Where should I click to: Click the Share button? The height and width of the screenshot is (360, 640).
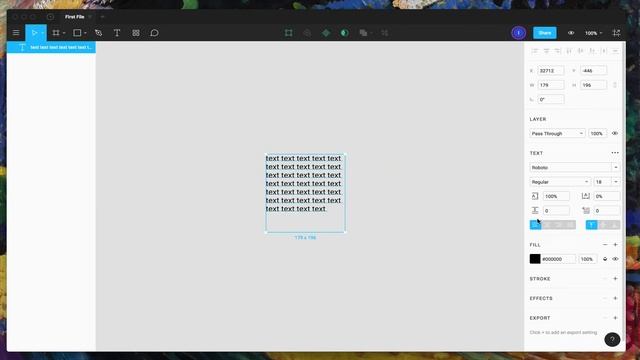(544, 33)
